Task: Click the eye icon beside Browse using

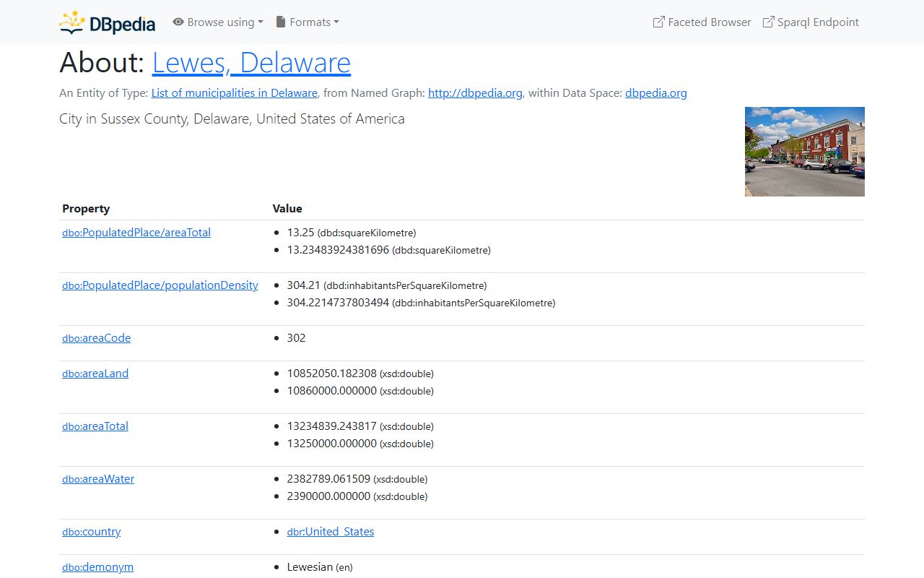Action: pos(178,22)
